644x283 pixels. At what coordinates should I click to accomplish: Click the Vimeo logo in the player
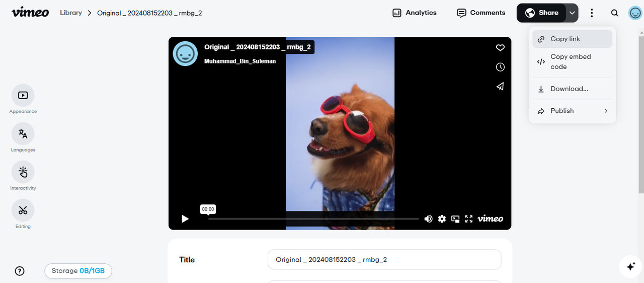click(x=490, y=219)
